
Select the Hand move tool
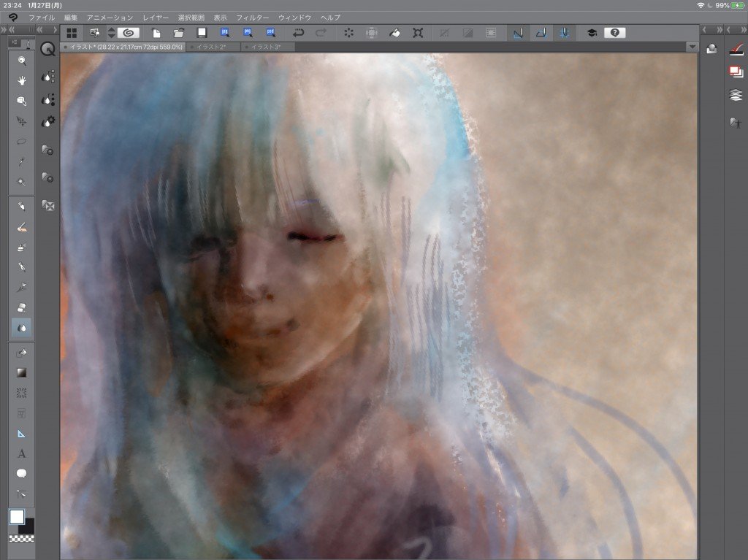click(x=22, y=80)
